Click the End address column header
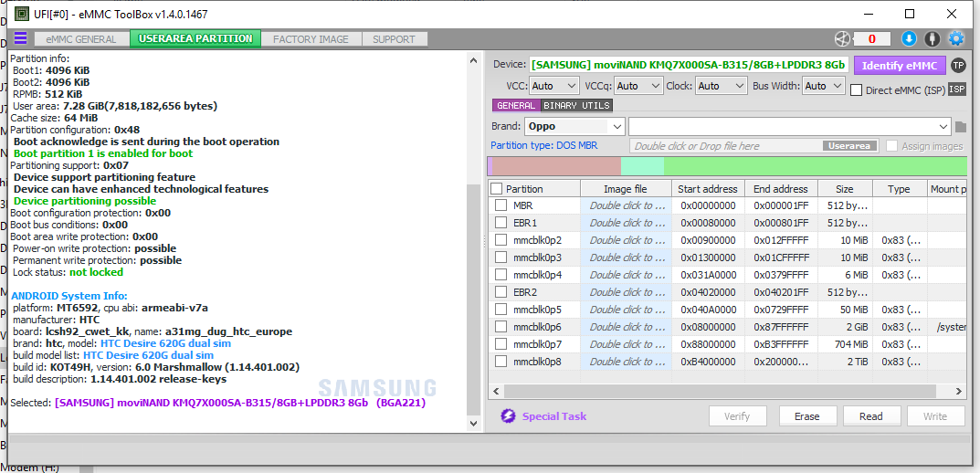This screenshot has width=980, height=473. coord(780,189)
